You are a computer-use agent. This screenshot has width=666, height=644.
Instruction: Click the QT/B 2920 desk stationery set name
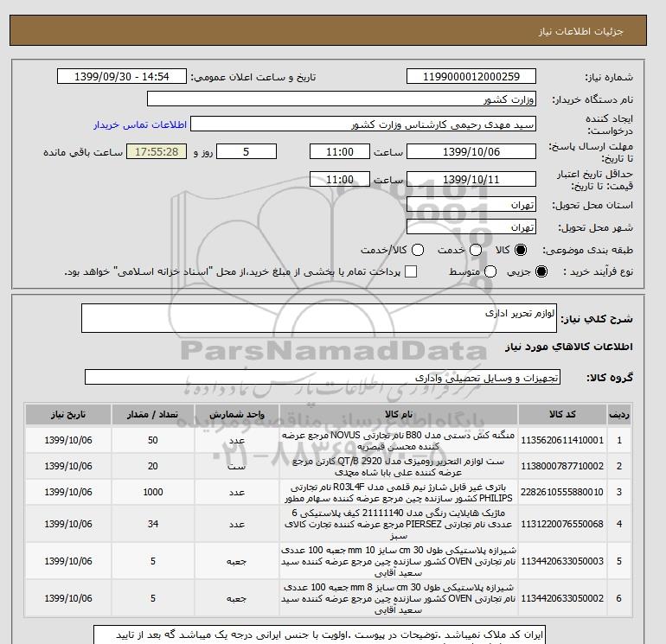(399, 467)
